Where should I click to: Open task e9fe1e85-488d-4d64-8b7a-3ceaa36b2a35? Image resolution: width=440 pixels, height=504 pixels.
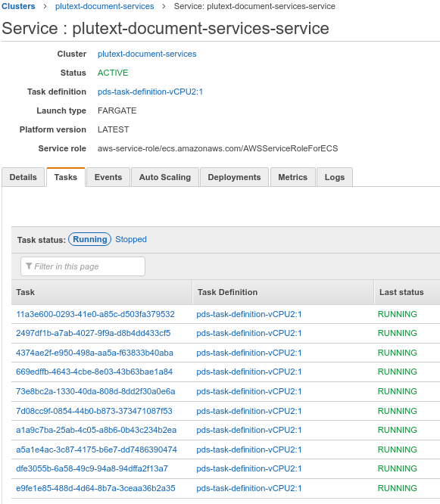click(x=95, y=488)
